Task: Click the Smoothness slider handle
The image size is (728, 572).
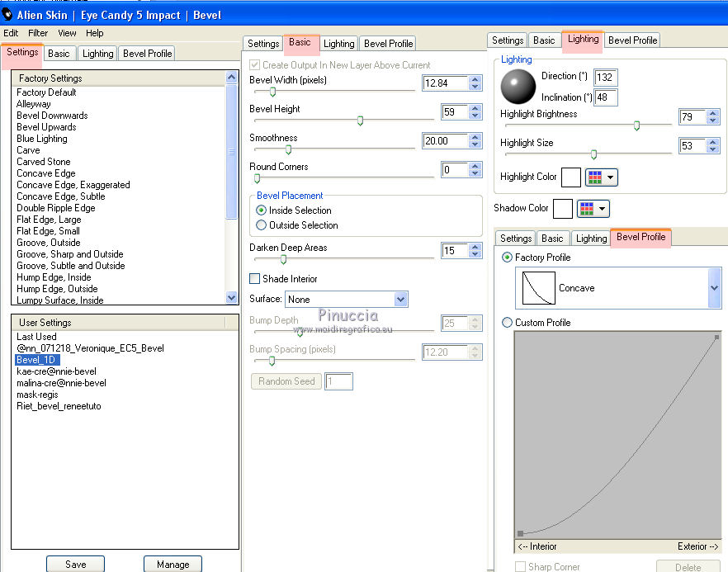Action: pos(288,149)
